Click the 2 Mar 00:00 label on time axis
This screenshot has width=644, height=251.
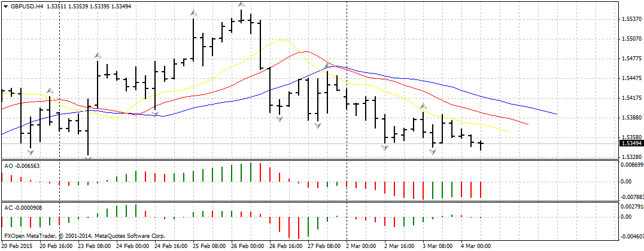pos(361,246)
